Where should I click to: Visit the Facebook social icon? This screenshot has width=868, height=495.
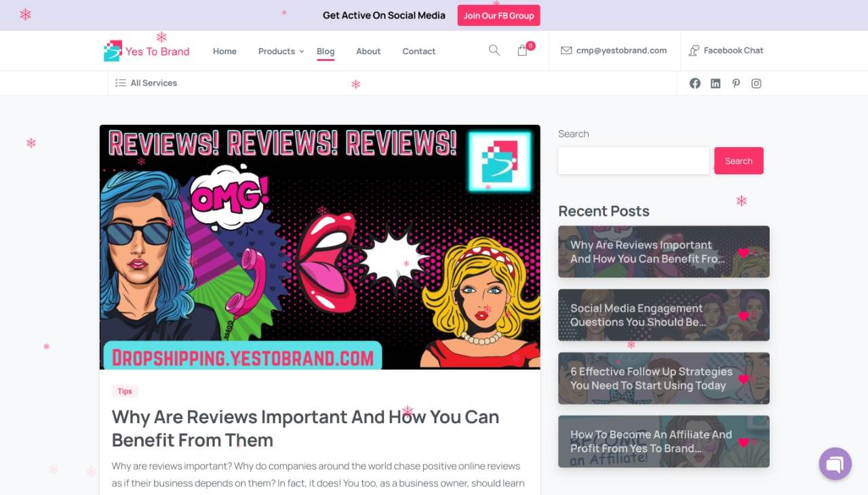click(x=695, y=83)
